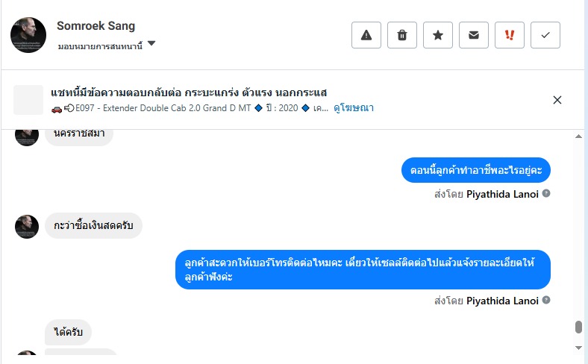Open the ad thumbnail image in banner
Viewport: 588px width, 364px height.
pos(28,100)
